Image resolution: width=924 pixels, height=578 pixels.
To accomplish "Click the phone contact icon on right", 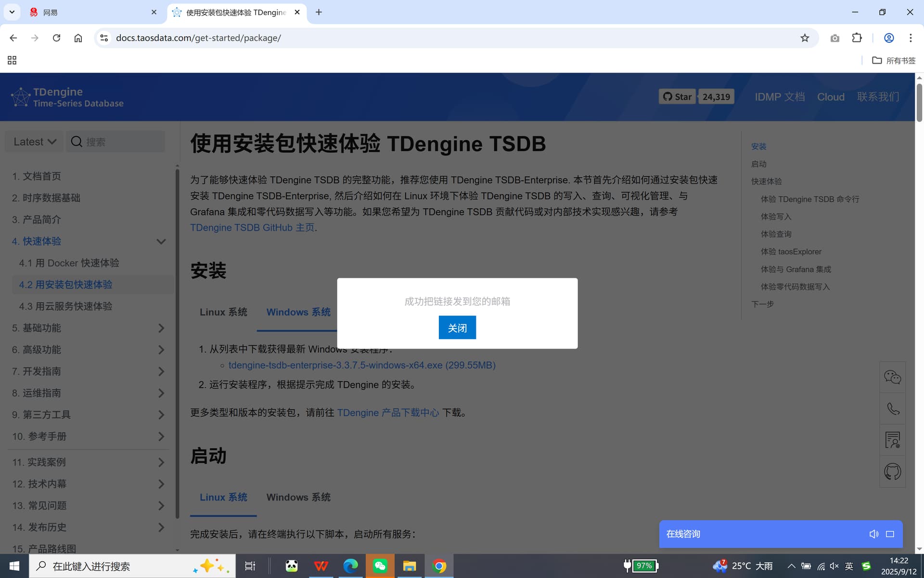I will tap(893, 409).
